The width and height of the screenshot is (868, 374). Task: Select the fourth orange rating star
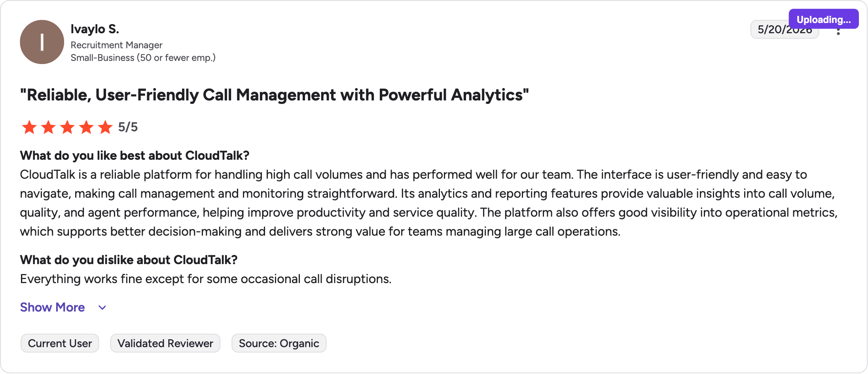click(x=86, y=127)
